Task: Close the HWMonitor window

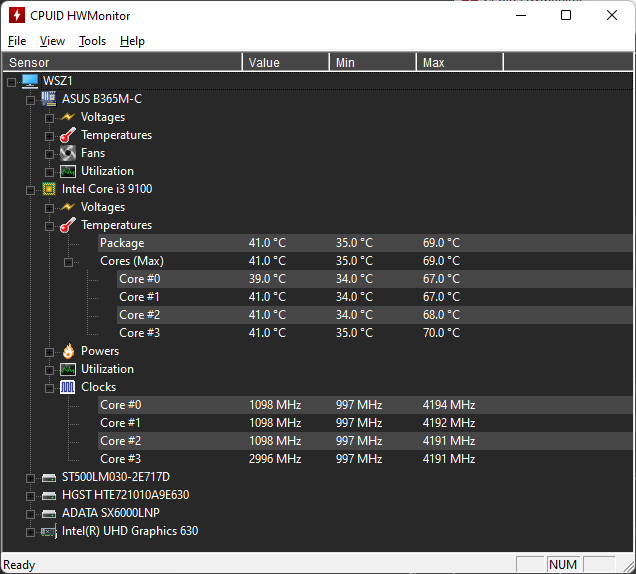Action: pyautogui.click(x=612, y=15)
